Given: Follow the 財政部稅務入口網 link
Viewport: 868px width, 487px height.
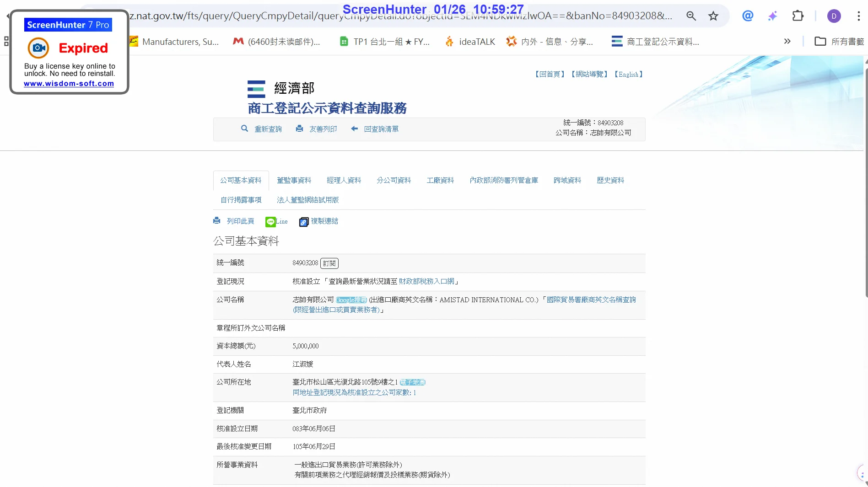Looking at the screenshot, I should point(426,282).
